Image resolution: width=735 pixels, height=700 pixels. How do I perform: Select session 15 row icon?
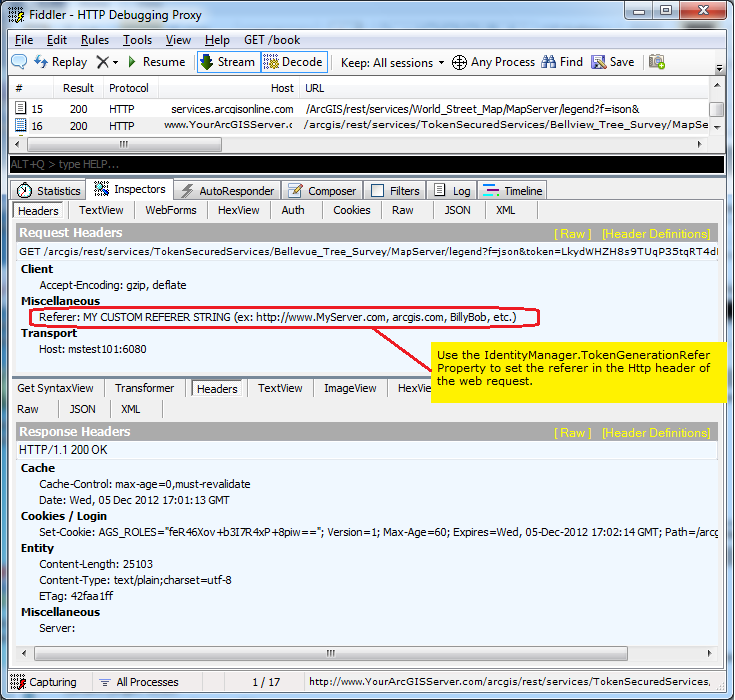20,108
